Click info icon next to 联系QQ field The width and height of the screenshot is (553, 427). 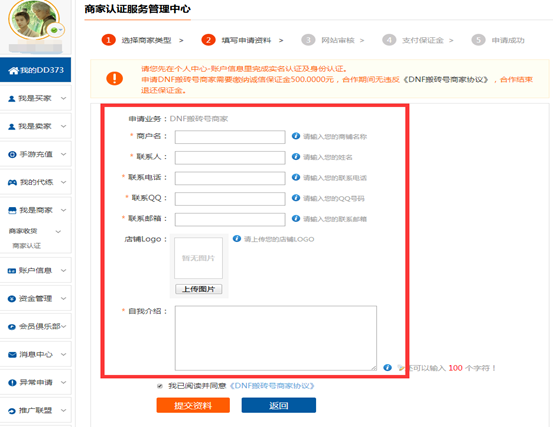(296, 198)
